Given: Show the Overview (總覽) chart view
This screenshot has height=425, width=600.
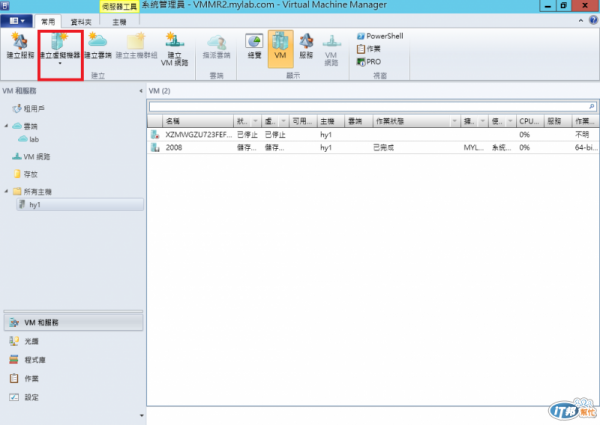Looking at the screenshot, I should (x=254, y=46).
